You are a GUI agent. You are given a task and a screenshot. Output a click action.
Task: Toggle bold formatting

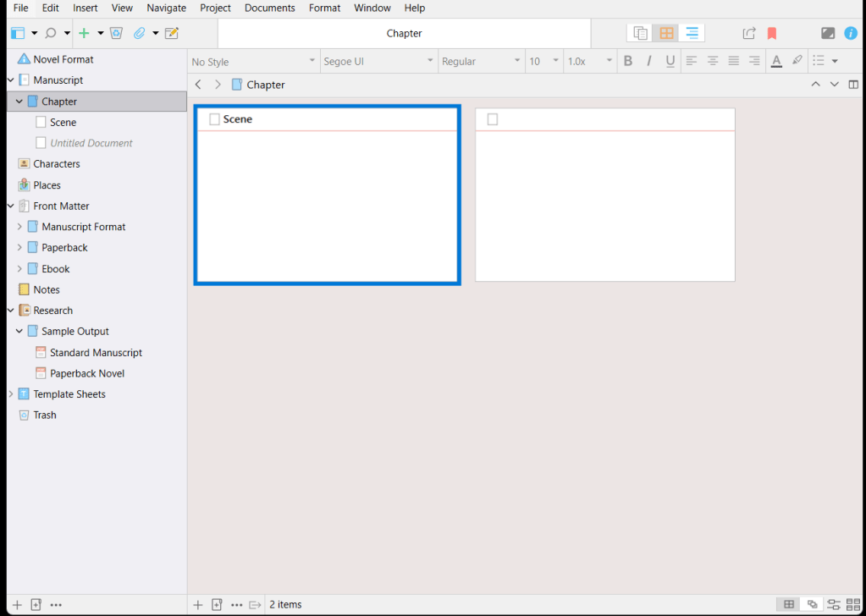pyautogui.click(x=628, y=61)
